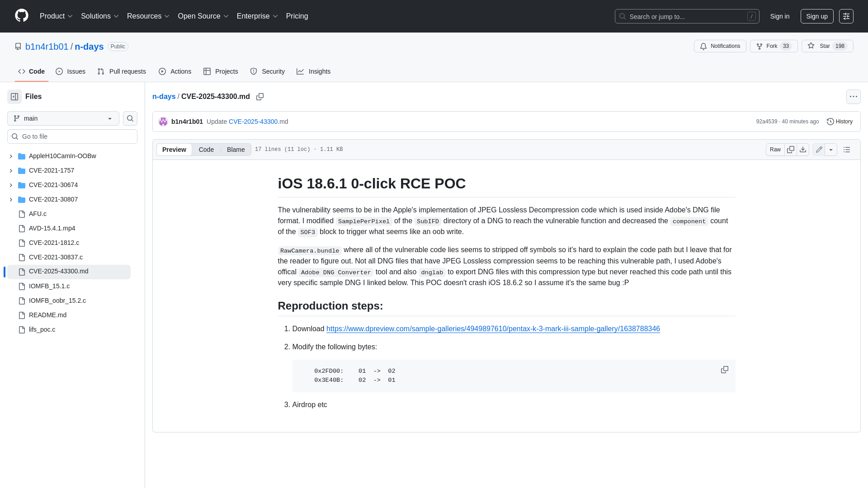Copy the raw file contents

tap(790, 150)
